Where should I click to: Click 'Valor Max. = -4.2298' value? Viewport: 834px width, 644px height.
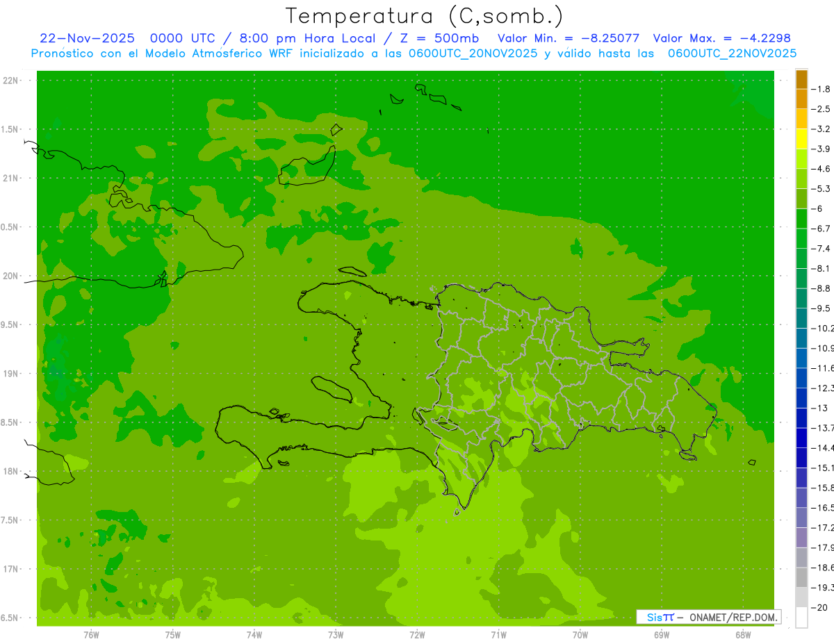point(722,38)
